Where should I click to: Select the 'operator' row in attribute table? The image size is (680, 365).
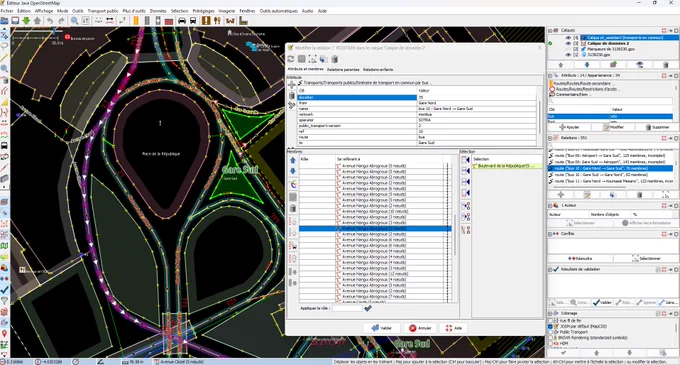(x=417, y=120)
